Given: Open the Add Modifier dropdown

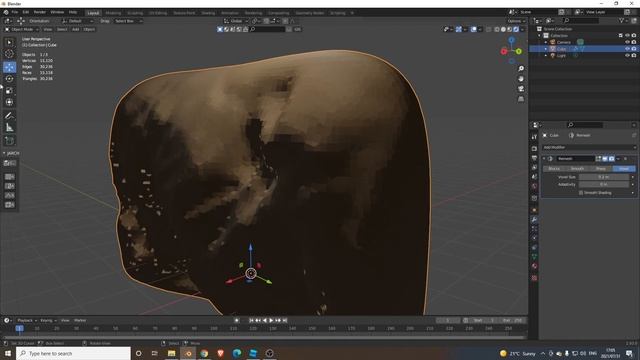Looking at the screenshot, I should click(589, 147).
